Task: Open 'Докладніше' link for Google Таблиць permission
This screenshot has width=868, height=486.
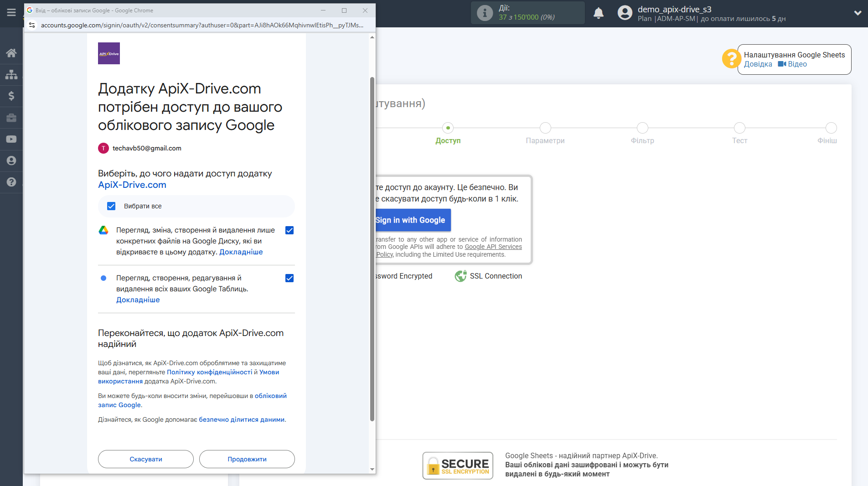Action: point(138,300)
